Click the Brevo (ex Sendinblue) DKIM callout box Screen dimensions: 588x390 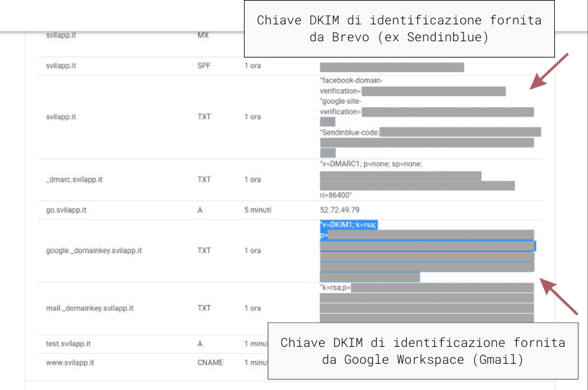(x=399, y=29)
